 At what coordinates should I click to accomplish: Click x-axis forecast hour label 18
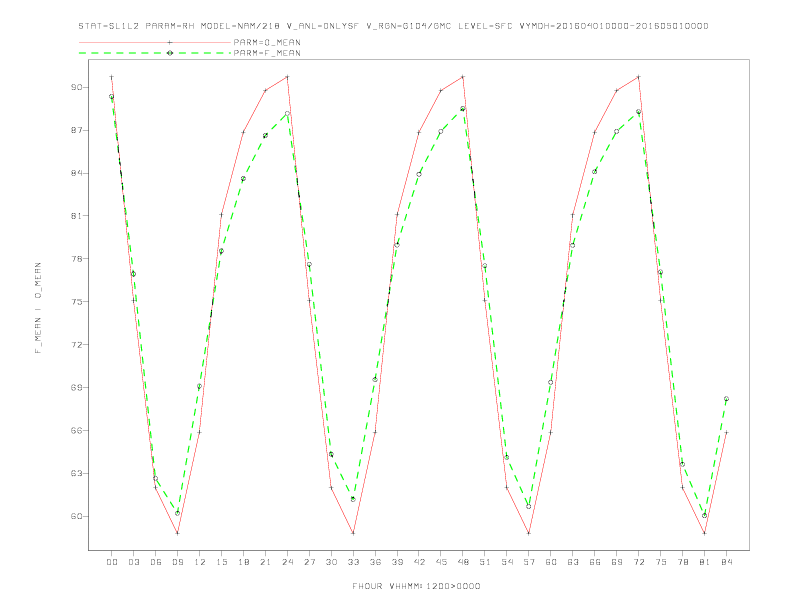243,562
